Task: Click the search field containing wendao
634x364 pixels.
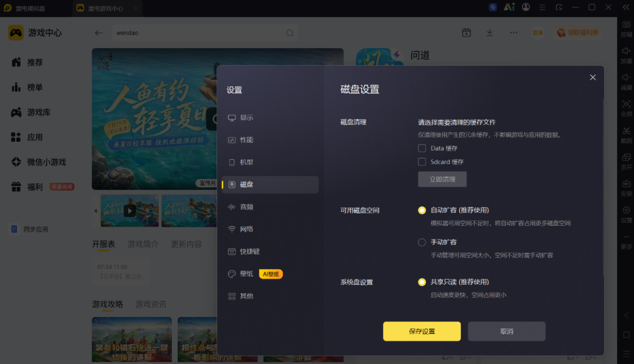Action: (205, 33)
